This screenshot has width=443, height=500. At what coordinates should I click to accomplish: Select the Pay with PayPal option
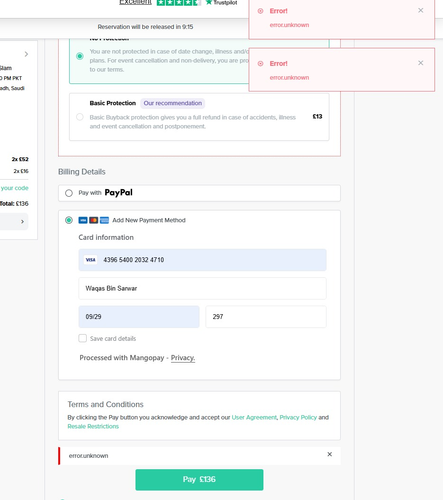click(x=69, y=193)
